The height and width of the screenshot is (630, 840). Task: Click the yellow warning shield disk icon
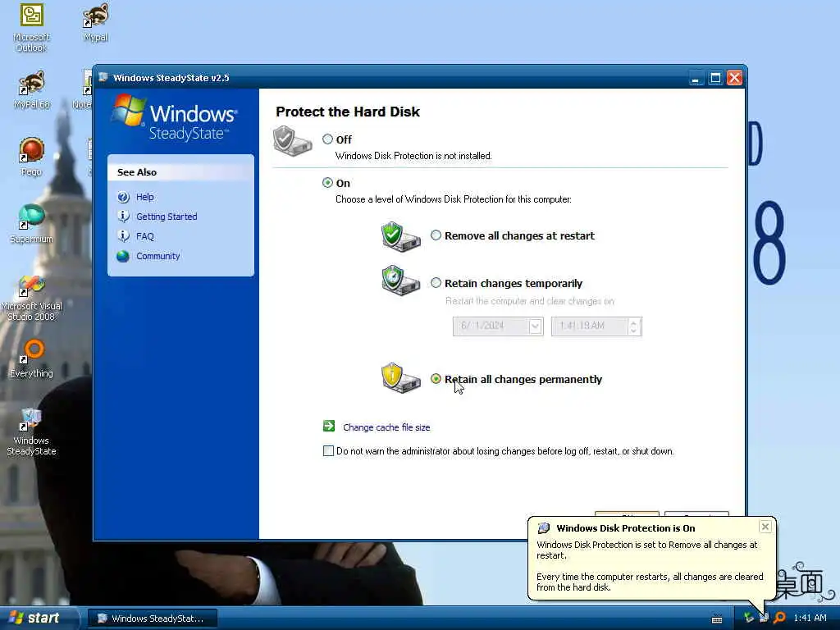400,377
